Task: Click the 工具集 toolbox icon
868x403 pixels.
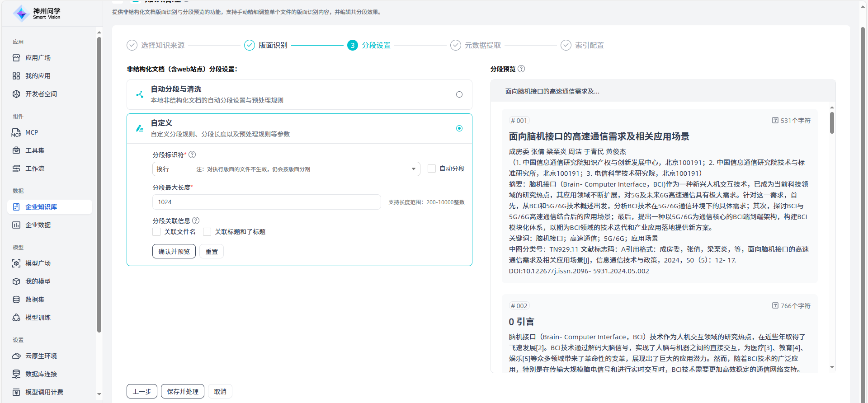Action: (x=16, y=150)
